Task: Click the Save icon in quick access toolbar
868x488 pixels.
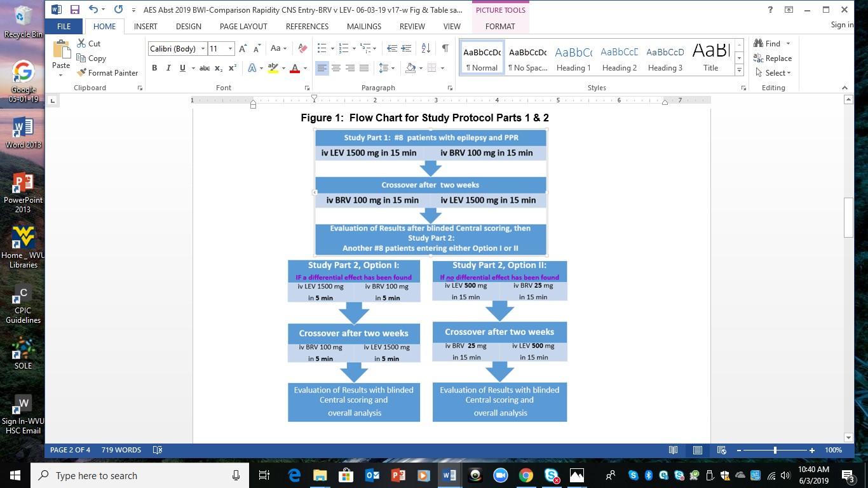Action: click(74, 10)
